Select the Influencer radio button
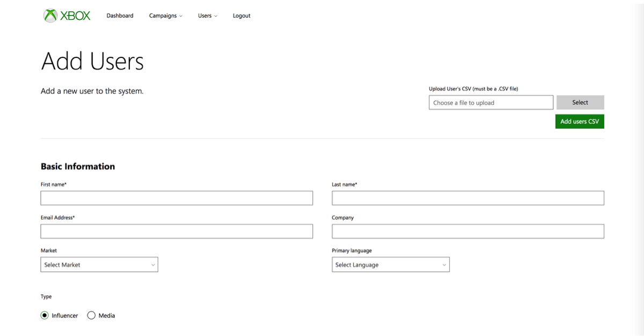Image resolution: width=644 pixels, height=336 pixels. click(x=45, y=316)
